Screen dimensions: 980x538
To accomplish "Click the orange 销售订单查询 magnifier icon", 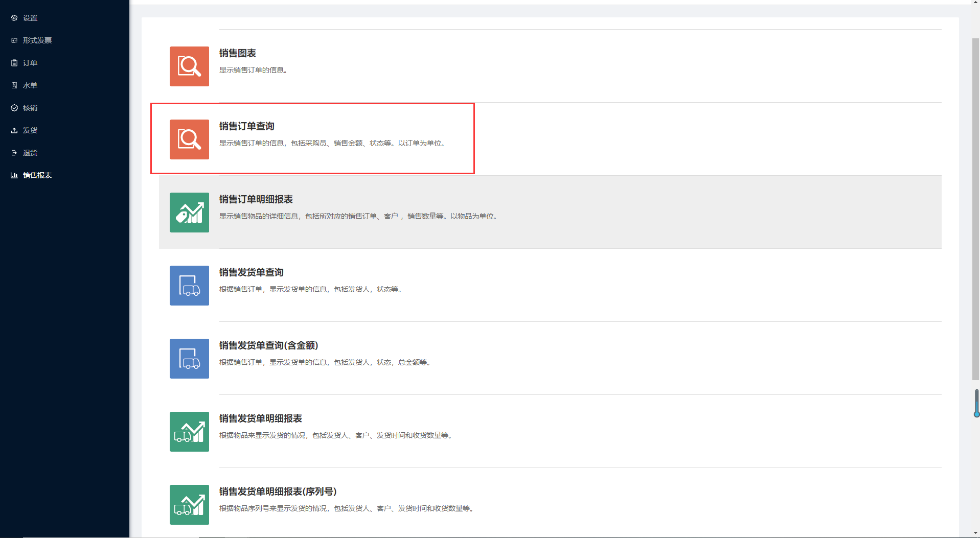I will click(189, 139).
